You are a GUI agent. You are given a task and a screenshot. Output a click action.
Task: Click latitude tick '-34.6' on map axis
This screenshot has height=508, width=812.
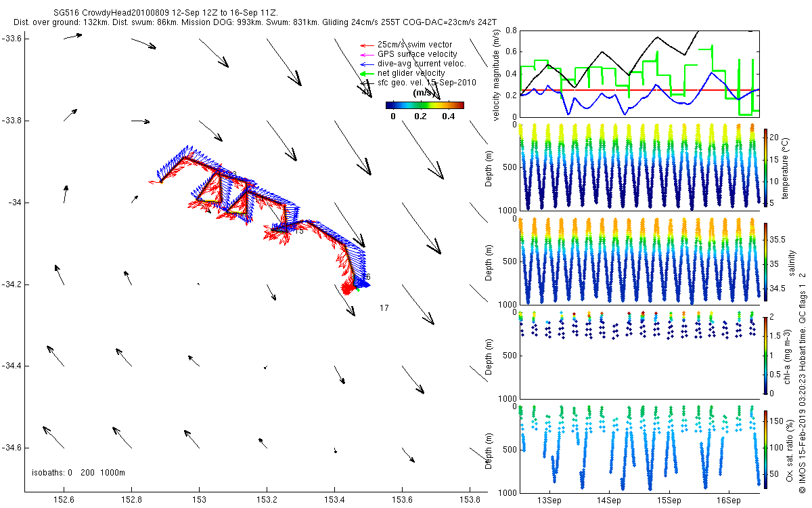pos(13,448)
